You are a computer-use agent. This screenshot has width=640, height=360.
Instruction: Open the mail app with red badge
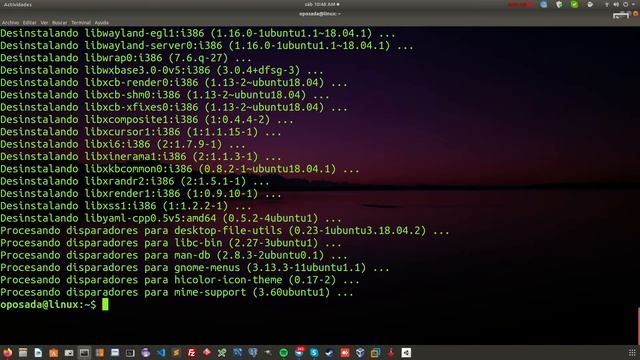pyautogui.click(x=299, y=352)
